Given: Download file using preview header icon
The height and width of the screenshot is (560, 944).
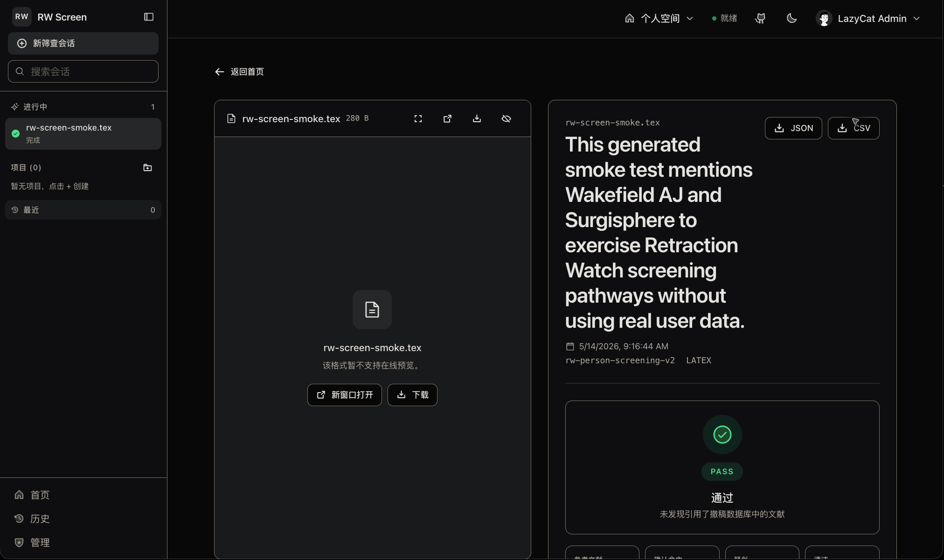Looking at the screenshot, I should pos(477,118).
